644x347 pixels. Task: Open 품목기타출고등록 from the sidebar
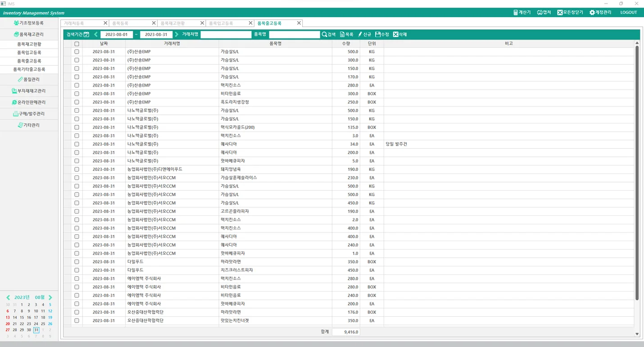[29, 69]
